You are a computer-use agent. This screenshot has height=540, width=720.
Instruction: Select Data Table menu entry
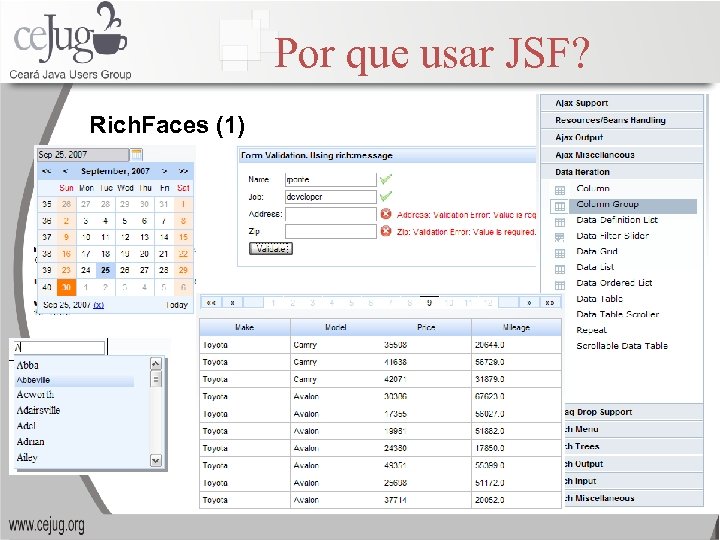pos(599,299)
